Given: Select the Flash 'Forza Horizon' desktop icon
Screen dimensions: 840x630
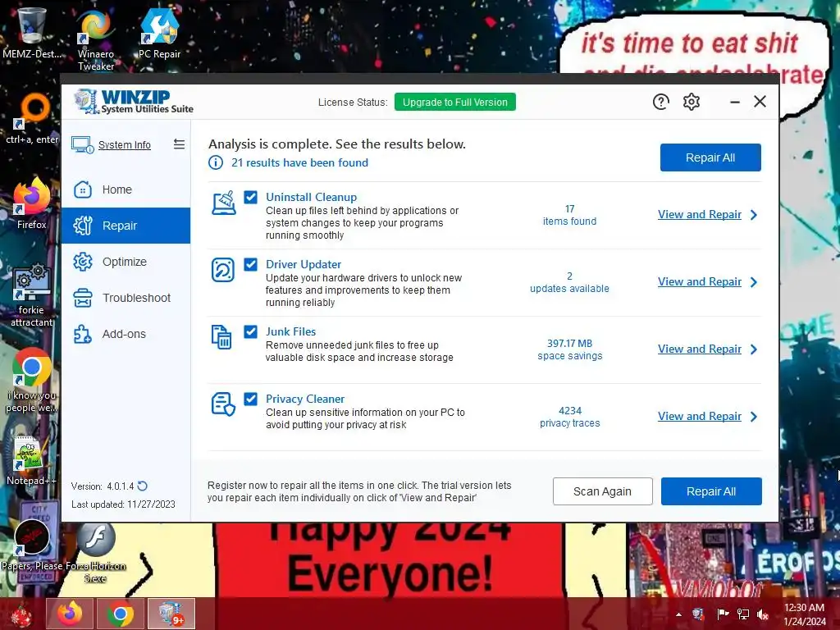Looking at the screenshot, I should tap(95, 553).
